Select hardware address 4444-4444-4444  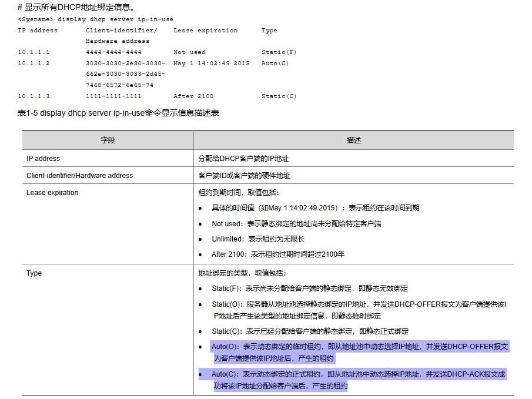113,52
